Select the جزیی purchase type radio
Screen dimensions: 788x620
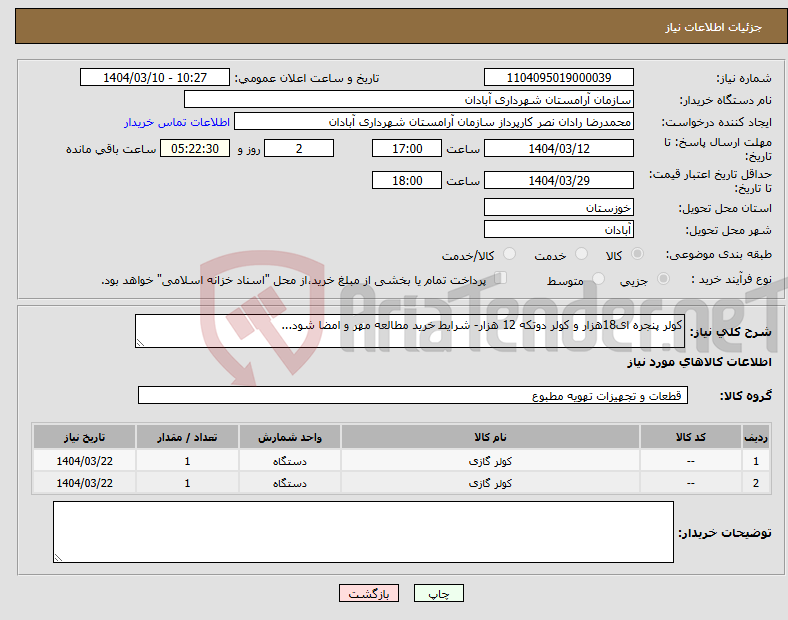(663, 278)
